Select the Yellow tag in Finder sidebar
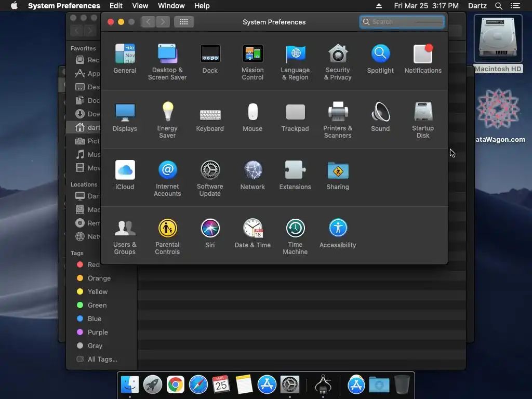The image size is (532, 399). point(92,292)
